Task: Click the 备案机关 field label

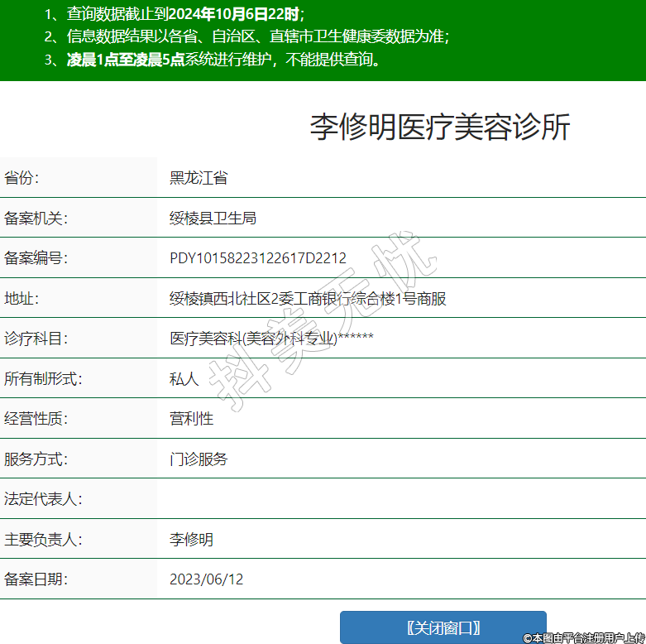Action: pyautogui.click(x=36, y=218)
